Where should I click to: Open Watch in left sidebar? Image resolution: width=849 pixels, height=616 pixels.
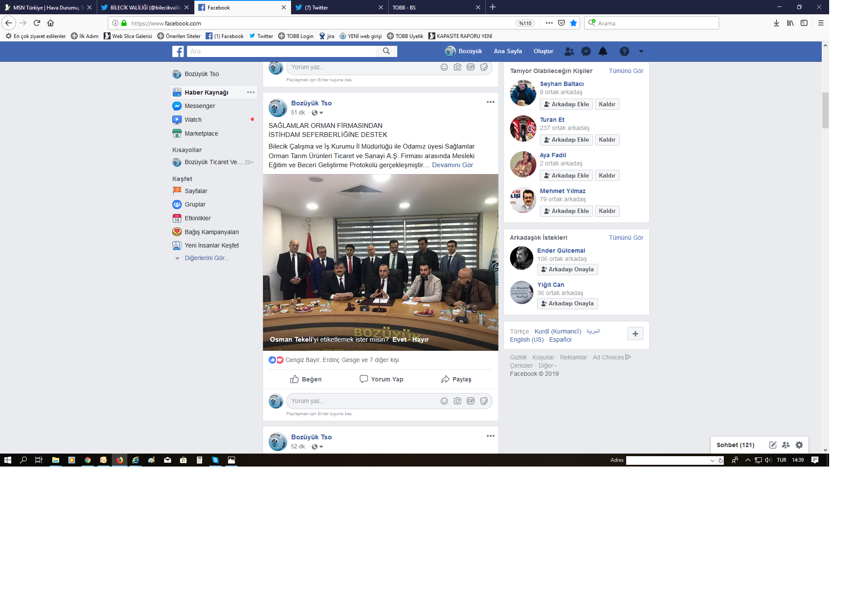(x=193, y=120)
